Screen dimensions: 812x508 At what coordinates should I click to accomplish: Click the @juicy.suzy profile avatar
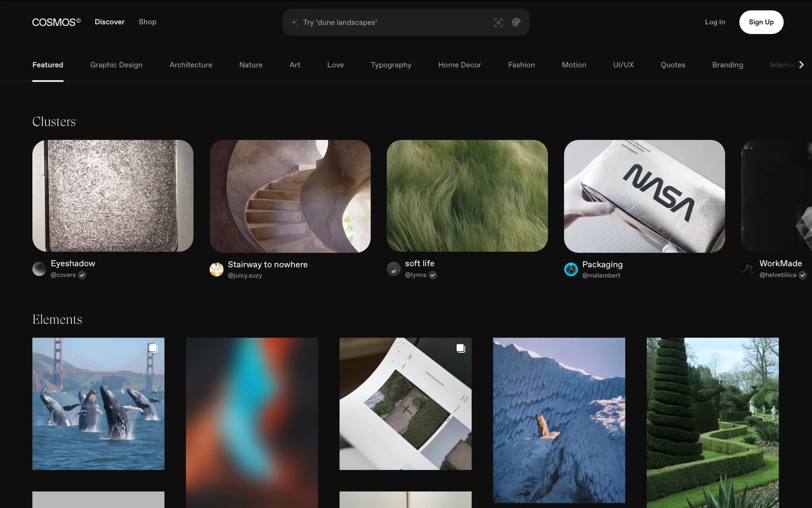(217, 269)
